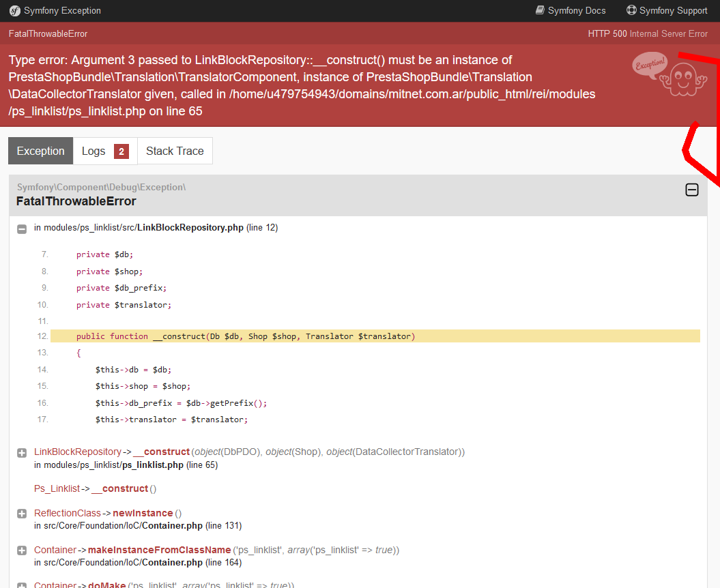Click the Symfony Docs book icon
This screenshot has width=720, height=588.
(540, 10)
